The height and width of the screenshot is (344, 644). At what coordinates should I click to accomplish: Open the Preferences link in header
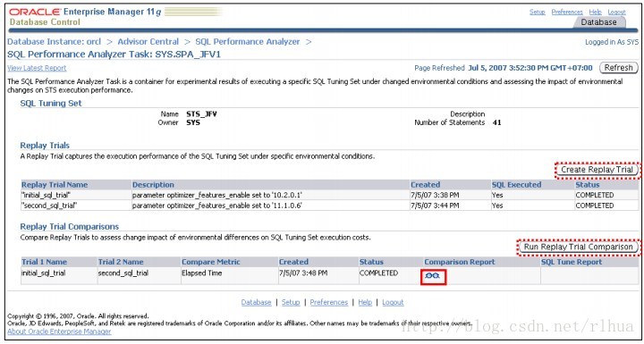point(567,13)
